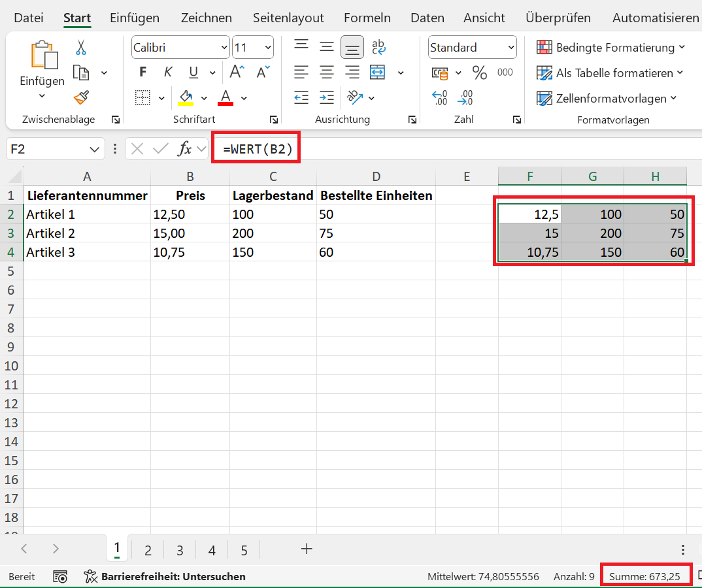The image size is (702, 588).
Task: Toggle bold formatting F
Action: [x=142, y=72]
